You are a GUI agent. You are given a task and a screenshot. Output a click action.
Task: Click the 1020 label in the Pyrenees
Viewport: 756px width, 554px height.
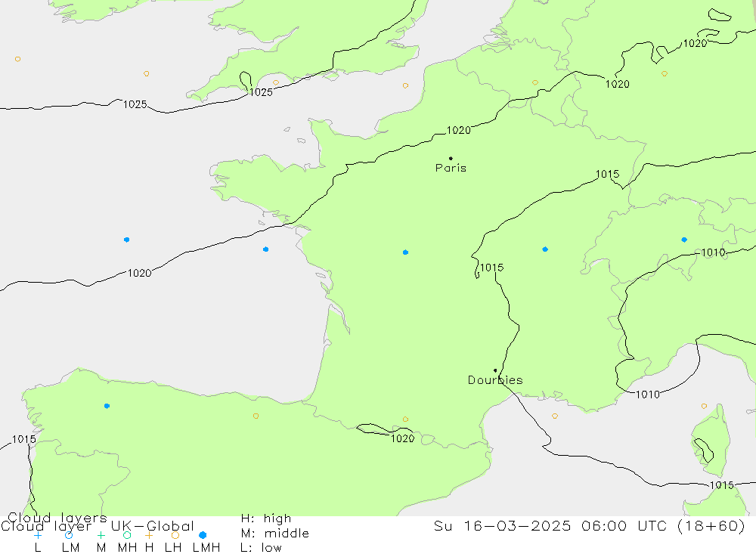[403, 438]
